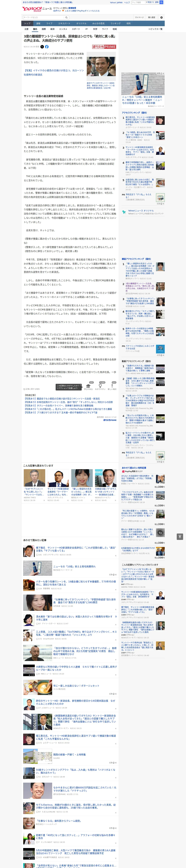Click the top web search input field
This screenshot has height=868, width=186.
tap(138, 2)
